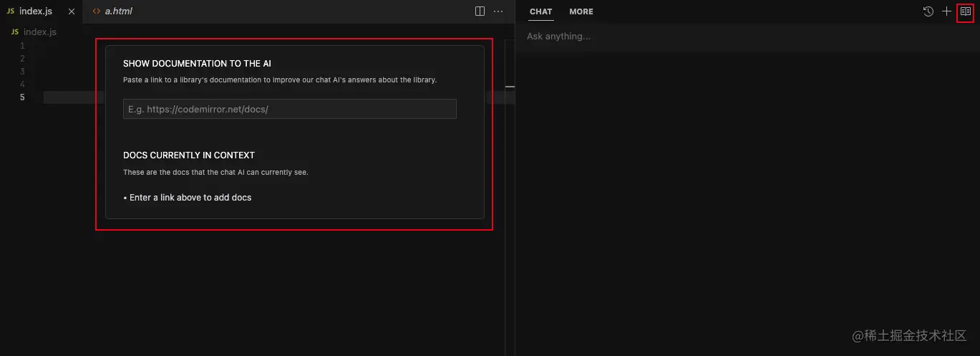Close the index.js tab
Screen dimensions: 980x356
pyautogui.click(x=71, y=11)
